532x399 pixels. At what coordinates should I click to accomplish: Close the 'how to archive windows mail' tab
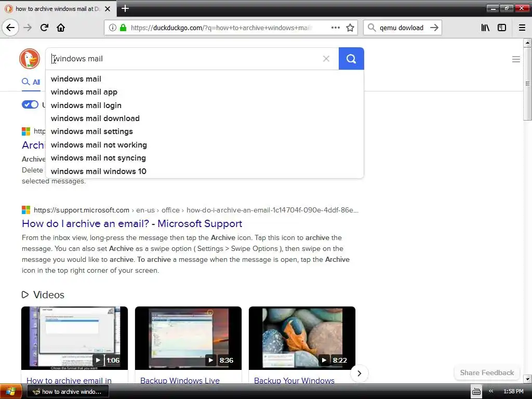click(x=107, y=9)
